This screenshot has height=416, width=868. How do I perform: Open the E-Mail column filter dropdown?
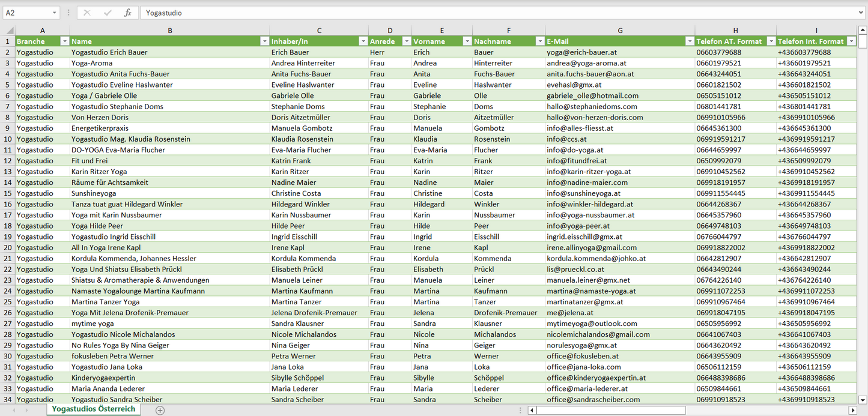(689, 41)
